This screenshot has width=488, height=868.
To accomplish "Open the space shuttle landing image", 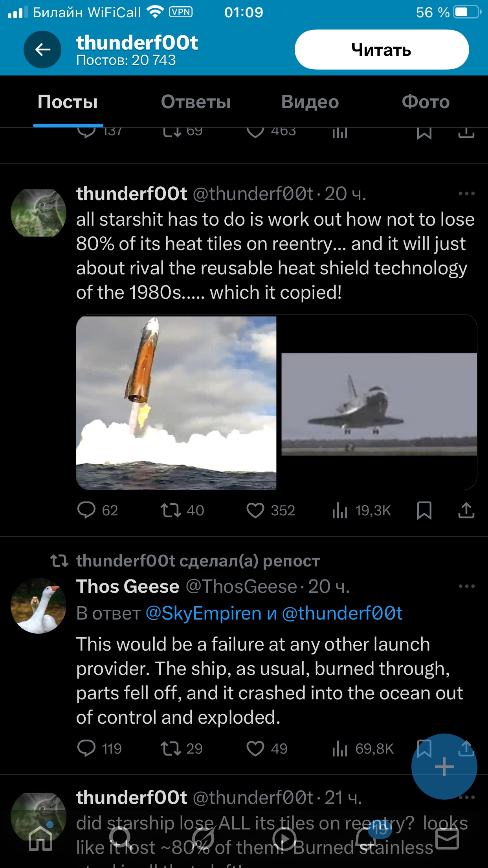I will [x=379, y=404].
